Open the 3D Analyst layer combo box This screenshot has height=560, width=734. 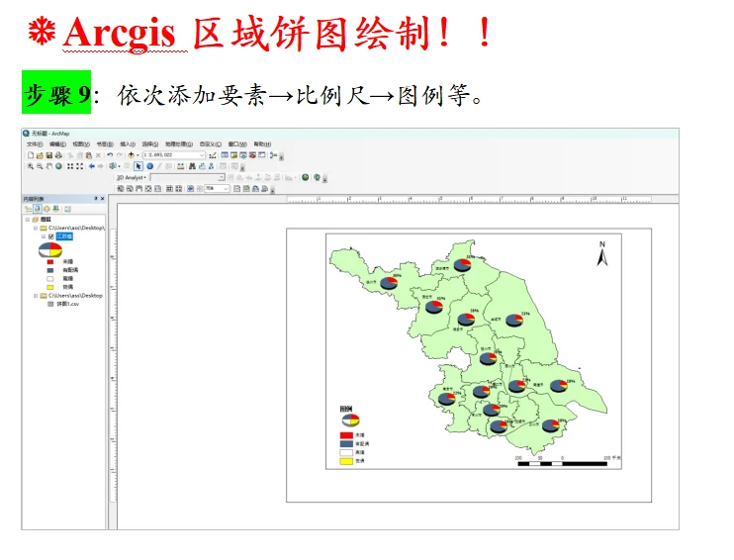click(x=187, y=177)
